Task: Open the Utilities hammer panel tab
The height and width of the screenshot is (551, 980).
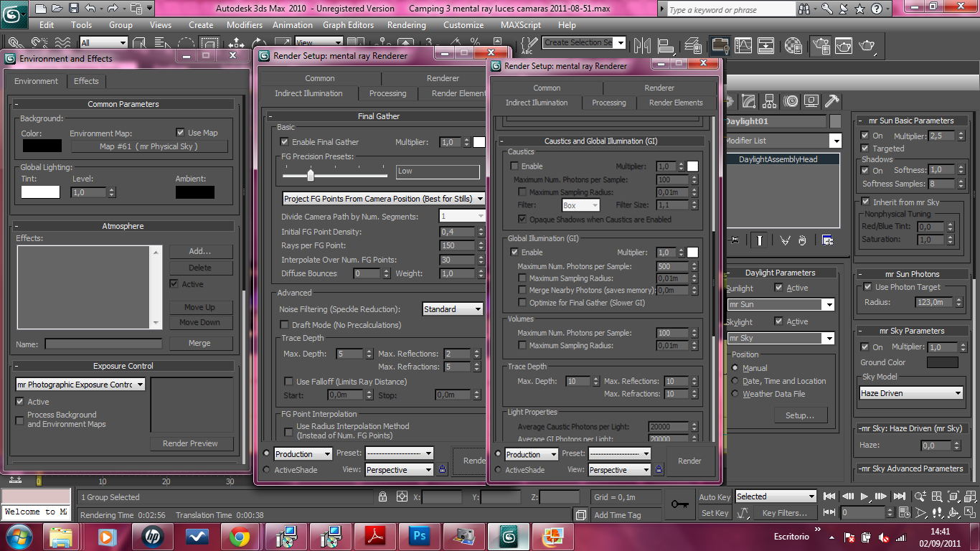Action: click(x=832, y=101)
